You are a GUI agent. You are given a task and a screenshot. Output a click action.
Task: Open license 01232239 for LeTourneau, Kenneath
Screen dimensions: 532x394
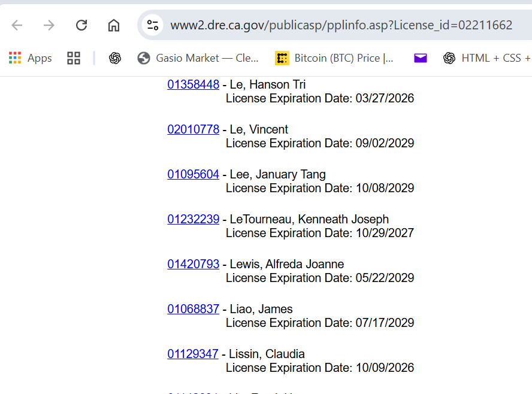point(193,219)
